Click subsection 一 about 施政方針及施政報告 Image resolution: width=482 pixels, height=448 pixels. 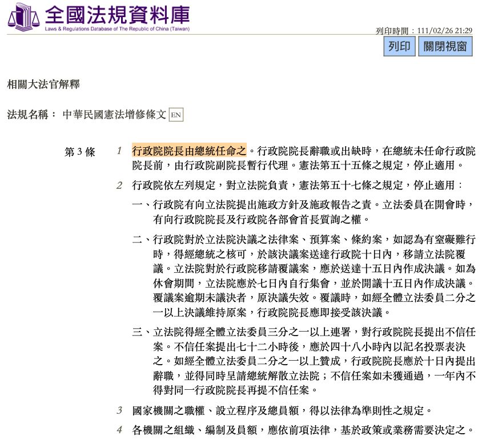pyautogui.click(x=304, y=212)
